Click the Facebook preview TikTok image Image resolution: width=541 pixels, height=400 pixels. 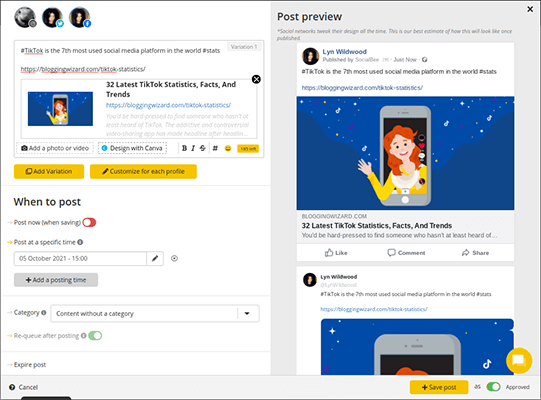pyautogui.click(x=405, y=153)
